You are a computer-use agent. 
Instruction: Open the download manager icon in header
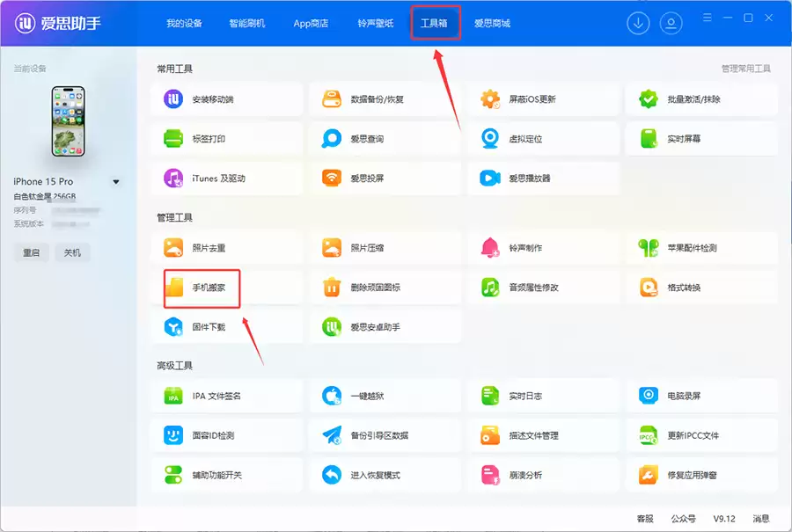click(638, 23)
